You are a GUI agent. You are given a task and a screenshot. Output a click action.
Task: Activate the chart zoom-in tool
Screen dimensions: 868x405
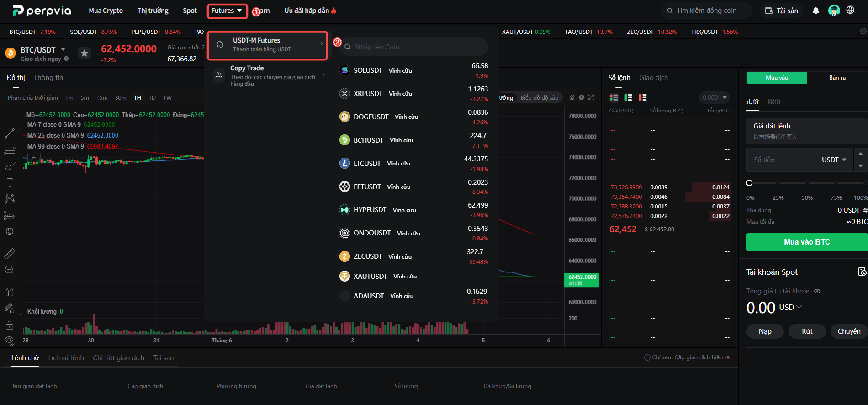point(10,270)
